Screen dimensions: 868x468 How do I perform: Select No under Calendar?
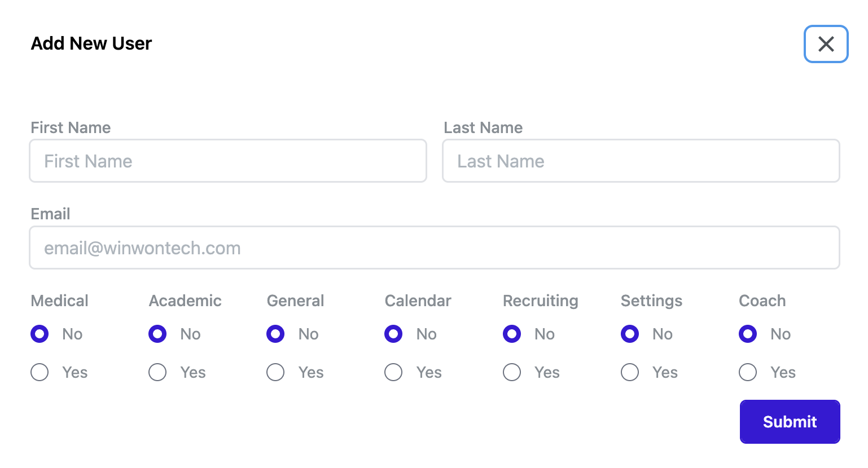coord(393,334)
